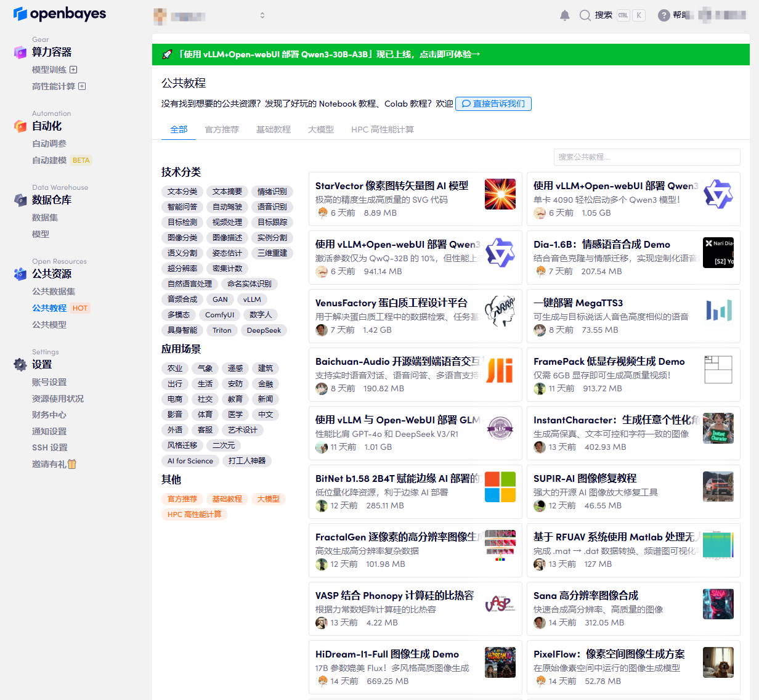
Task: Open the StarVector tutorial thumbnail
Action: pos(500,194)
